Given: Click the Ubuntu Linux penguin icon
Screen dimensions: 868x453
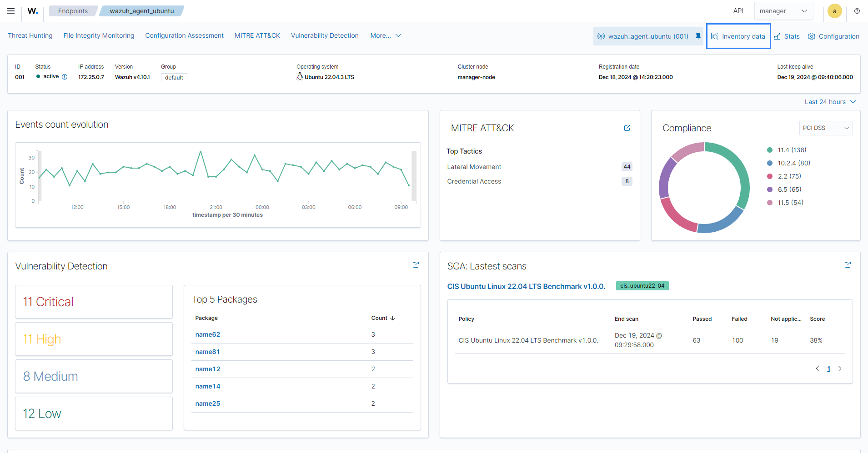Looking at the screenshot, I should (x=300, y=76).
